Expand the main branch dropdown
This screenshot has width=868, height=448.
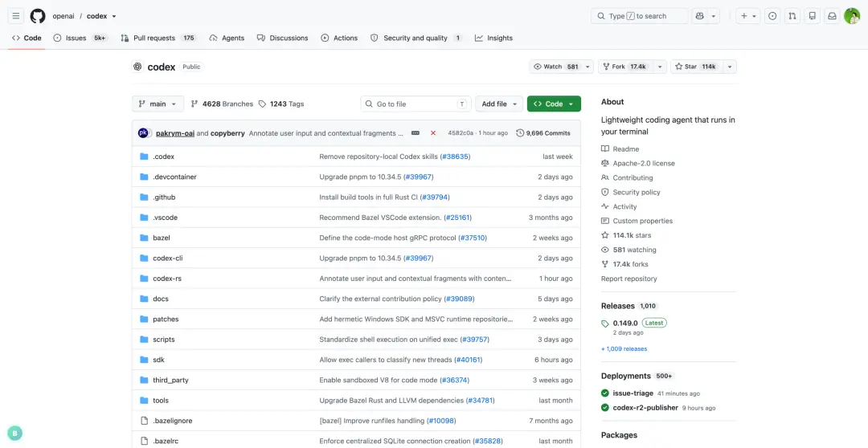click(x=158, y=104)
